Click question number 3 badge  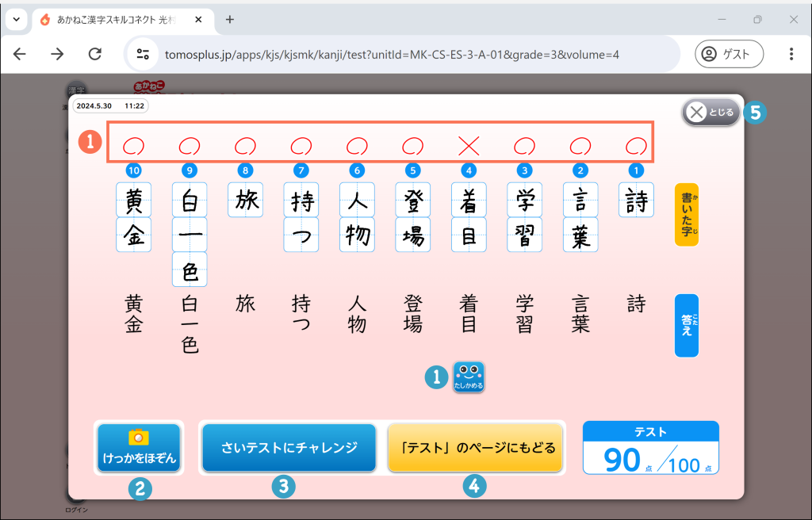coord(525,170)
